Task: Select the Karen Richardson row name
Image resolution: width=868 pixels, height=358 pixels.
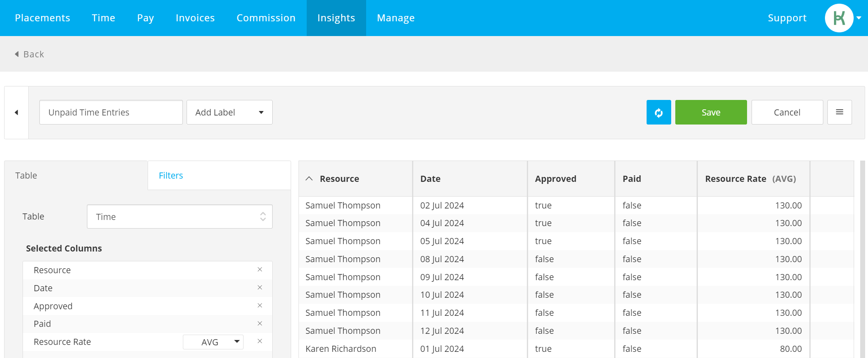Action: click(341, 349)
